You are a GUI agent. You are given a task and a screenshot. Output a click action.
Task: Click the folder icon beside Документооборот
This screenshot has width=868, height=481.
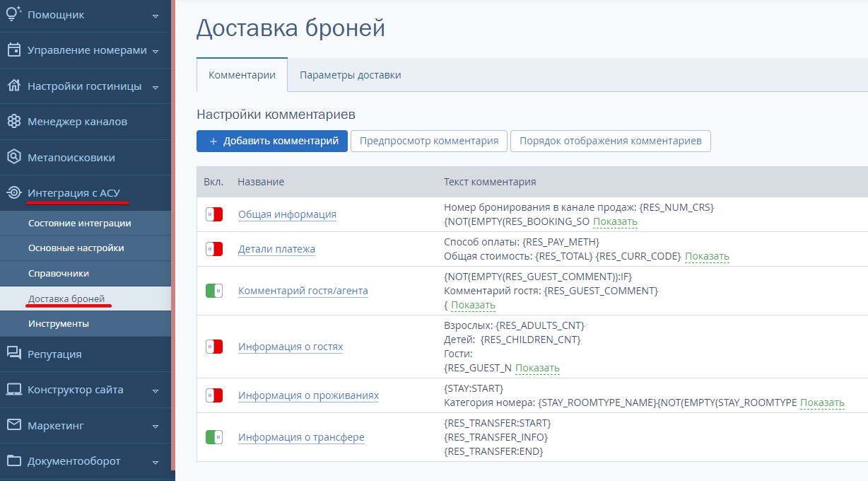(x=13, y=460)
